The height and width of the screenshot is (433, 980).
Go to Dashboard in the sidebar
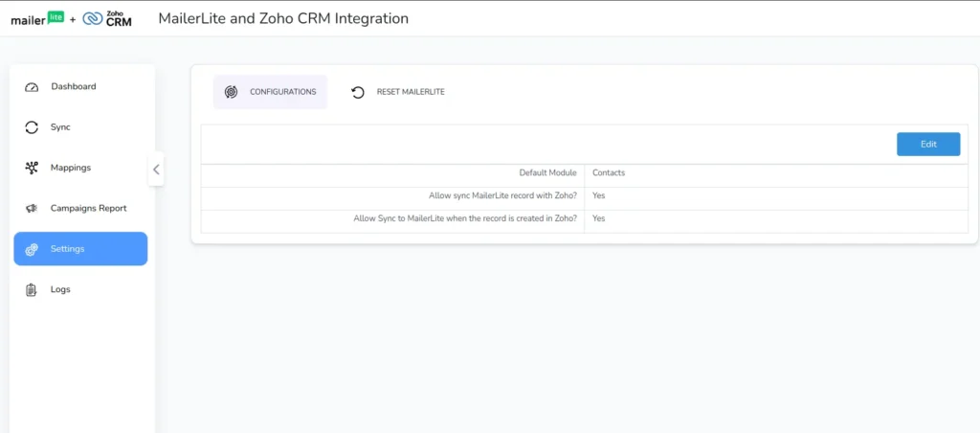pos(73,86)
